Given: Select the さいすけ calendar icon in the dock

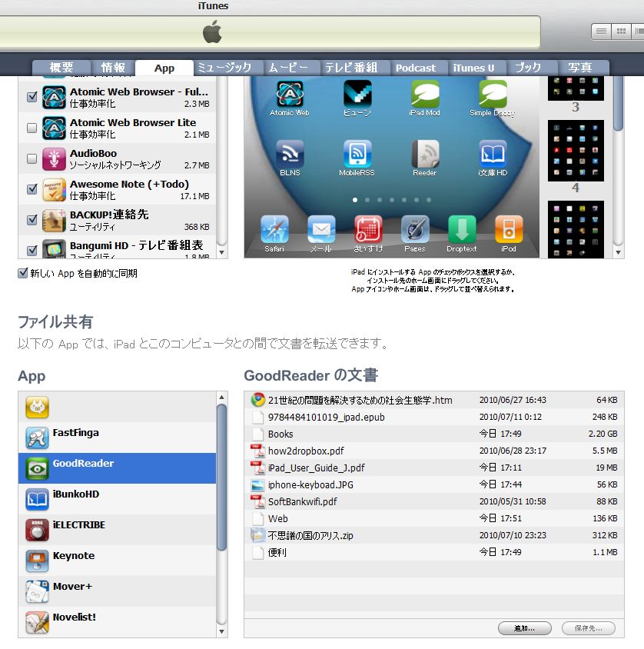Looking at the screenshot, I should 368,230.
